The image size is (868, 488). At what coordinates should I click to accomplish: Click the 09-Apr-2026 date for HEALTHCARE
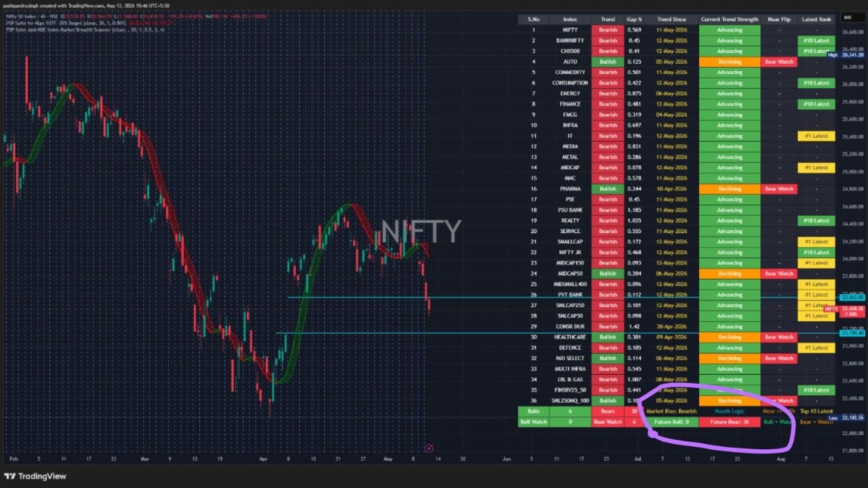click(671, 337)
